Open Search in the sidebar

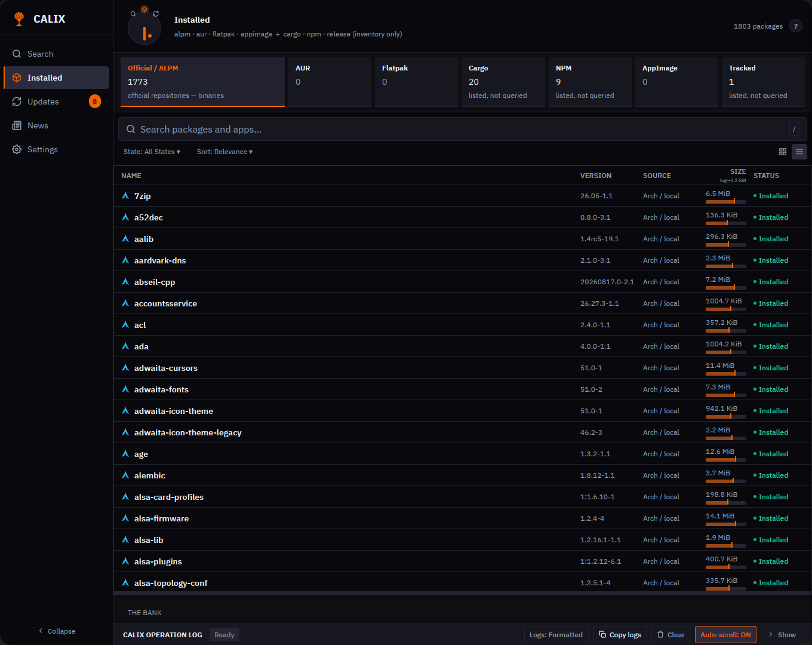56,54
